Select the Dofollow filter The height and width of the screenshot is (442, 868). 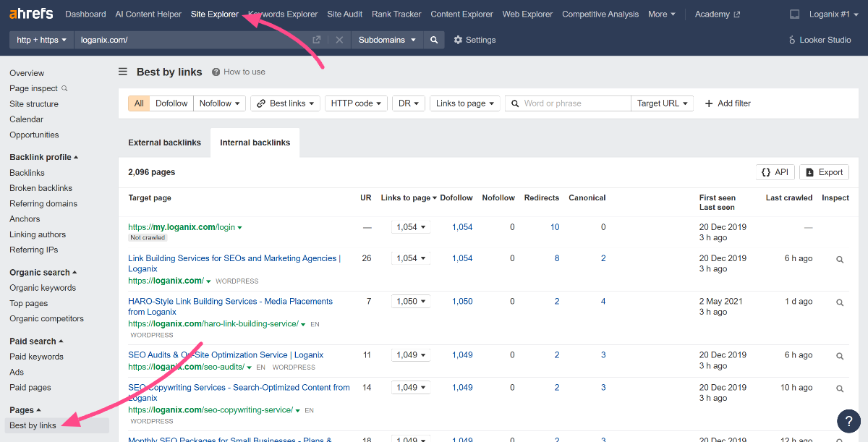pos(171,103)
